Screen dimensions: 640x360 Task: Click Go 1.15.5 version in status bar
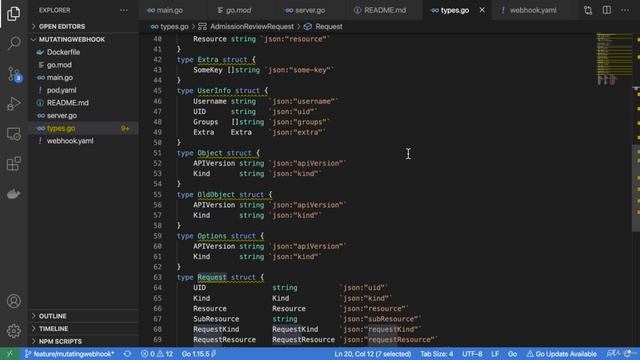(x=199, y=354)
